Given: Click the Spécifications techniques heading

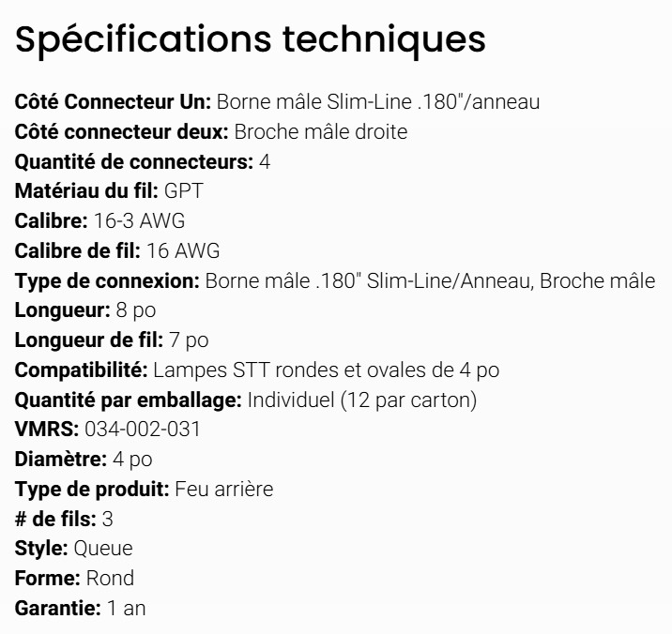Looking at the screenshot, I should tap(251, 39).
